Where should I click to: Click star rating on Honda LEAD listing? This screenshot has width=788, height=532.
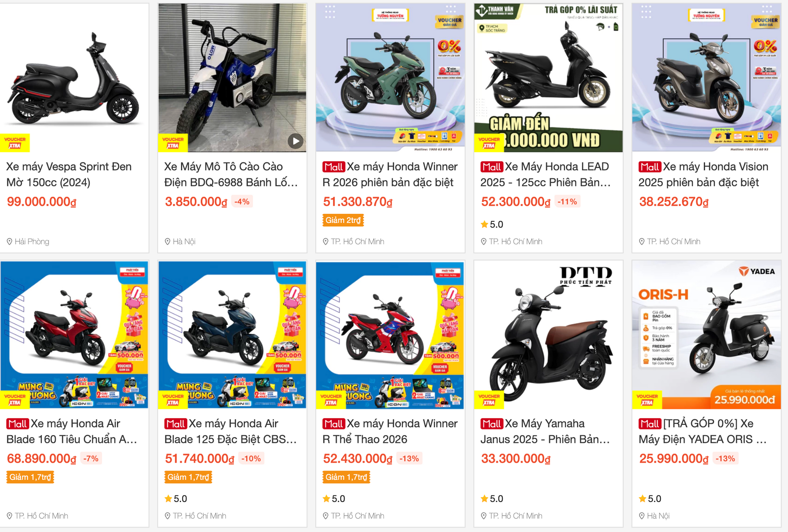(492, 225)
